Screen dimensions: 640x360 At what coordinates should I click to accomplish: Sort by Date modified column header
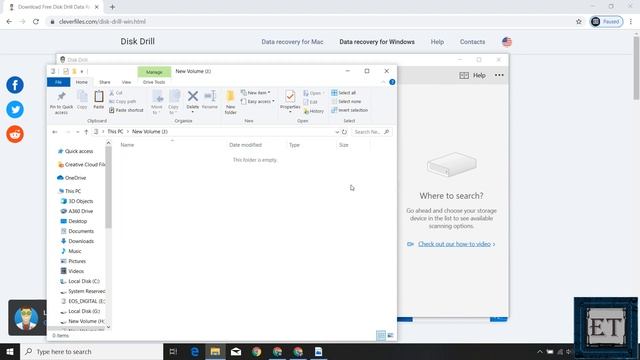(x=245, y=145)
